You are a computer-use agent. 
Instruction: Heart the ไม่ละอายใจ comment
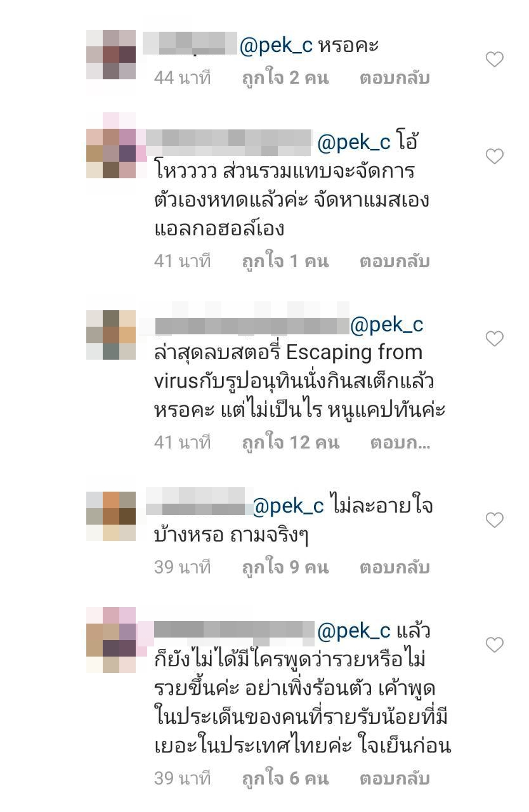[494, 520]
